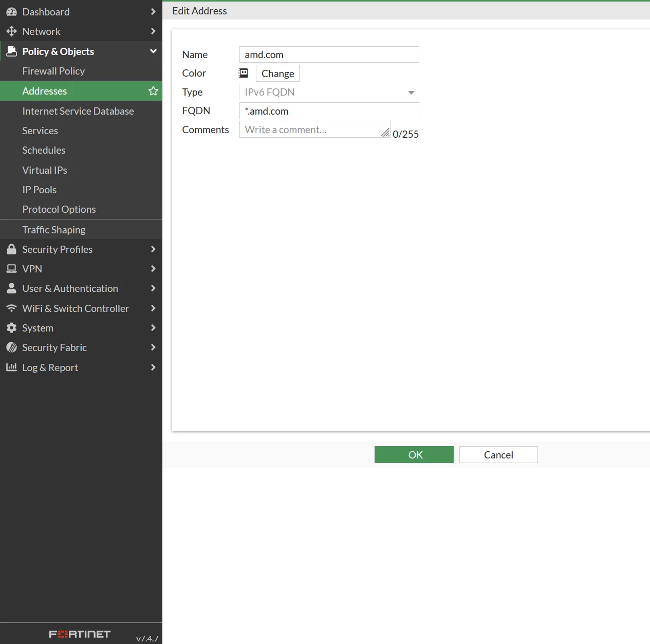The image size is (650, 644).
Task: Click the address color icon
Action: (x=244, y=73)
